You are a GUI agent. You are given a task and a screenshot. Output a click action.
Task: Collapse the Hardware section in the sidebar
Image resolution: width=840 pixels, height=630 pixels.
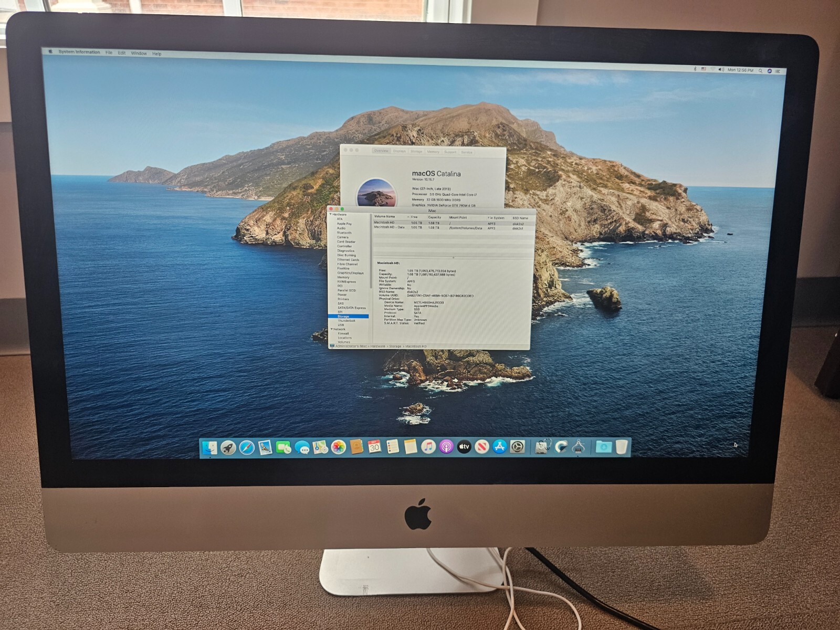tap(331, 215)
